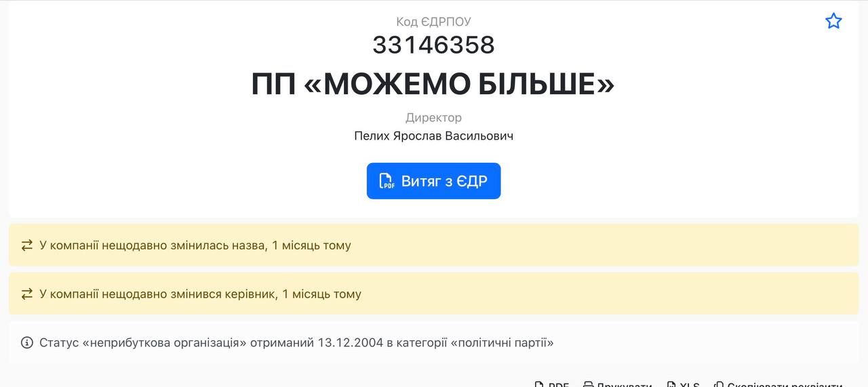Click the PDF document icon in the export row
Image resolution: width=868 pixels, height=387 pixels.
[540, 384]
